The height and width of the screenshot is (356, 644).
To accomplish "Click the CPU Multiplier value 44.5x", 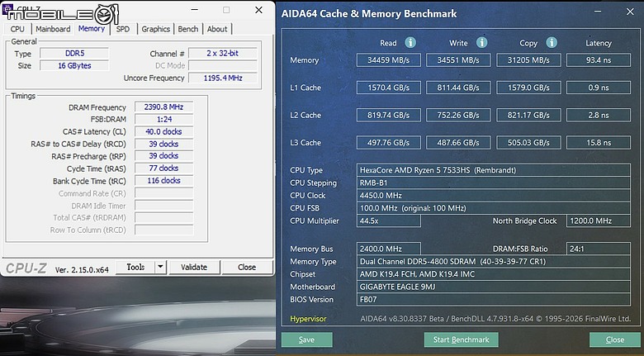I will pyautogui.click(x=389, y=221).
